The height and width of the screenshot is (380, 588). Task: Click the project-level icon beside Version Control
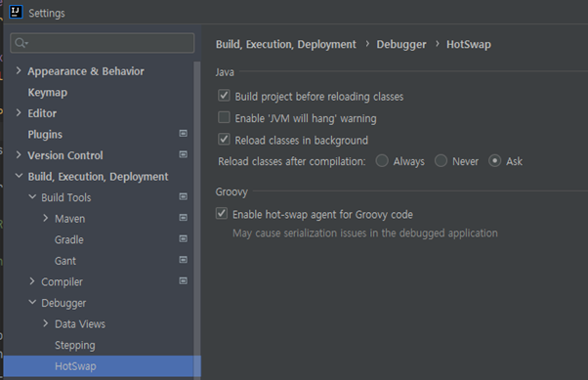(x=183, y=154)
